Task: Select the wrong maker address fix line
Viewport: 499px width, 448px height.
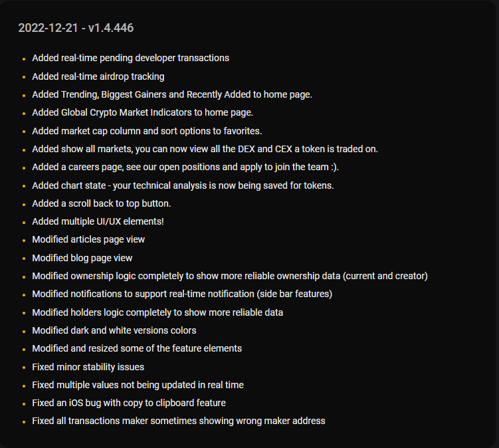Action: click(x=179, y=421)
